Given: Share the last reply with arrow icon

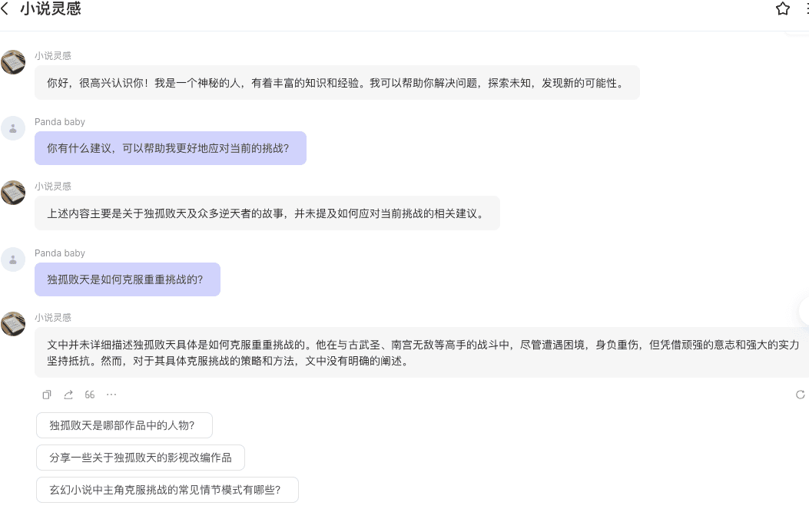Looking at the screenshot, I should pos(68,395).
